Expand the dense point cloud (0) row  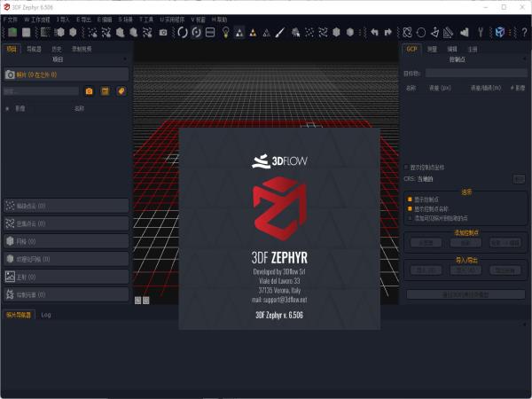point(66,223)
